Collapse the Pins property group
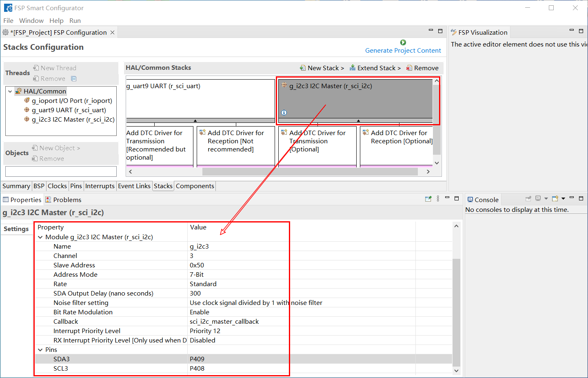The image size is (588, 378). click(40, 349)
